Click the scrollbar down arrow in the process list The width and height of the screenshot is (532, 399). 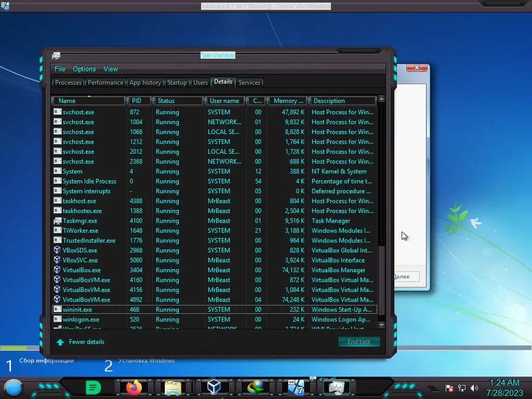click(x=381, y=325)
